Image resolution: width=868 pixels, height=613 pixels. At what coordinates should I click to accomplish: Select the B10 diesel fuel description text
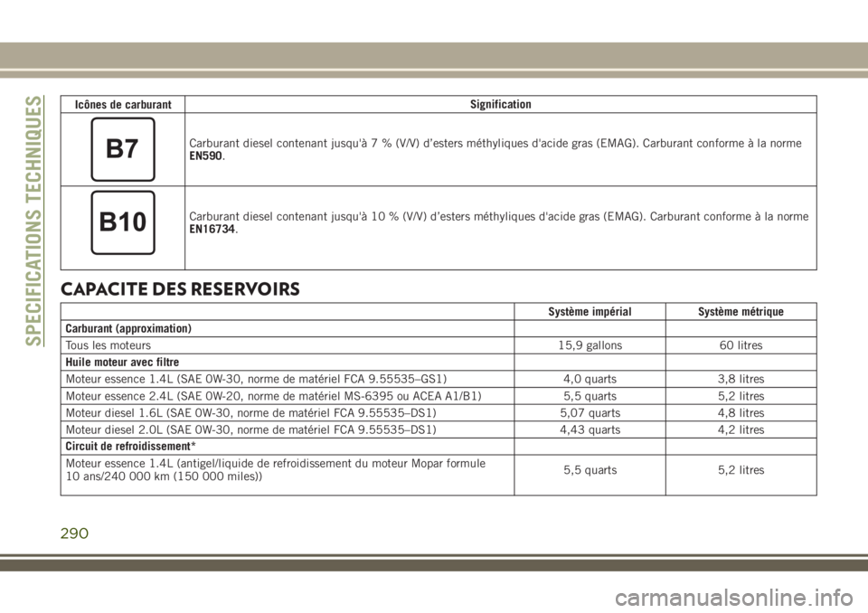pyautogui.click(x=499, y=222)
